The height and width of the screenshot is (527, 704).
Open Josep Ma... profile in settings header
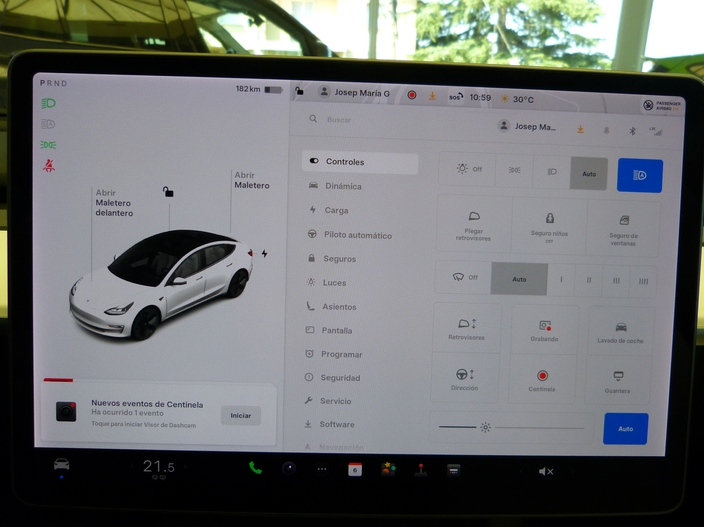(528, 127)
